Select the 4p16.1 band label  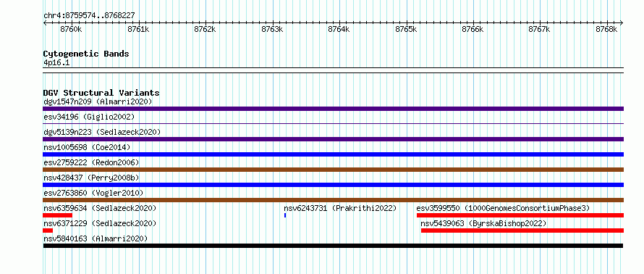tap(56, 62)
